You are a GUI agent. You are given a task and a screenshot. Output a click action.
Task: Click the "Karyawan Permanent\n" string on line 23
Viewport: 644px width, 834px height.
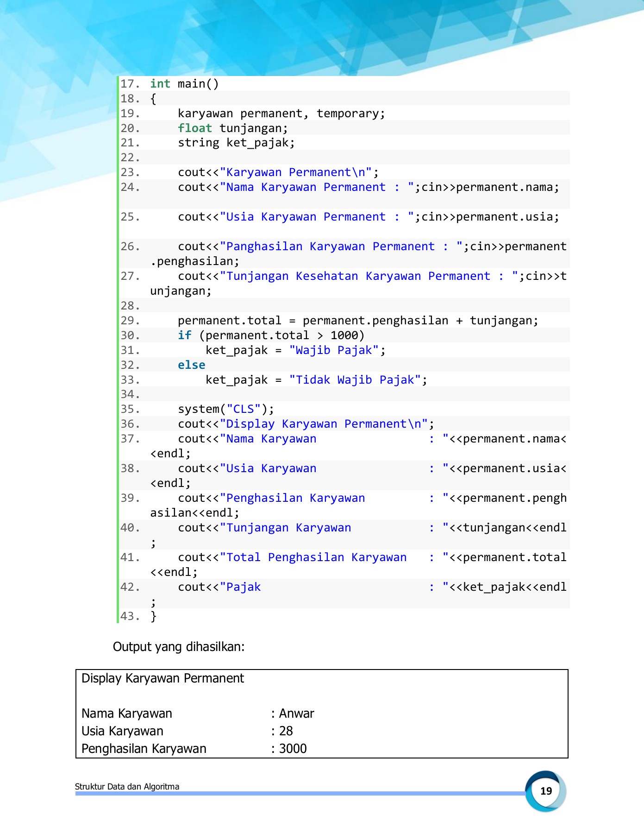(x=296, y=172)
